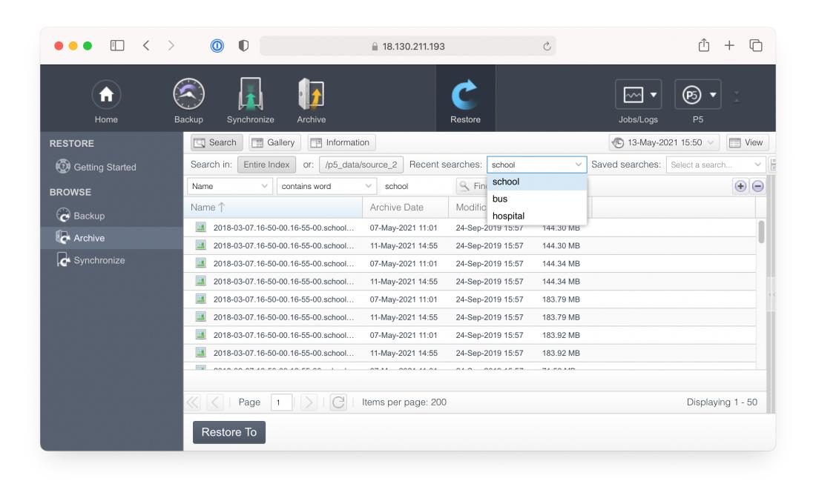Click the address bar showing 18.130.211.193
This screenshot has width=816, height=504.
pyautogui.click(x=408, y=46)
